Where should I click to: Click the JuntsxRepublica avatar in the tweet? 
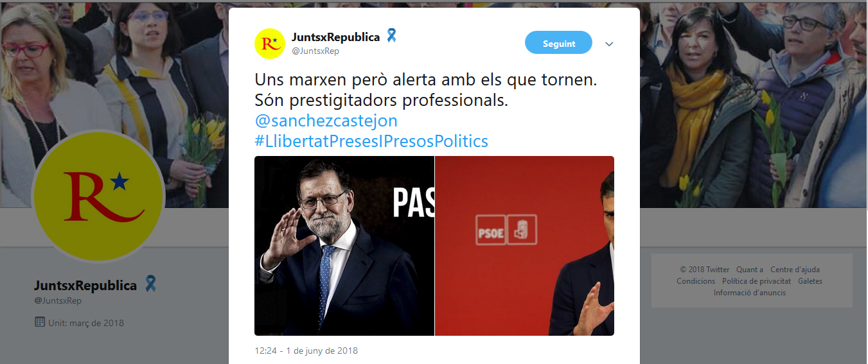270,44
